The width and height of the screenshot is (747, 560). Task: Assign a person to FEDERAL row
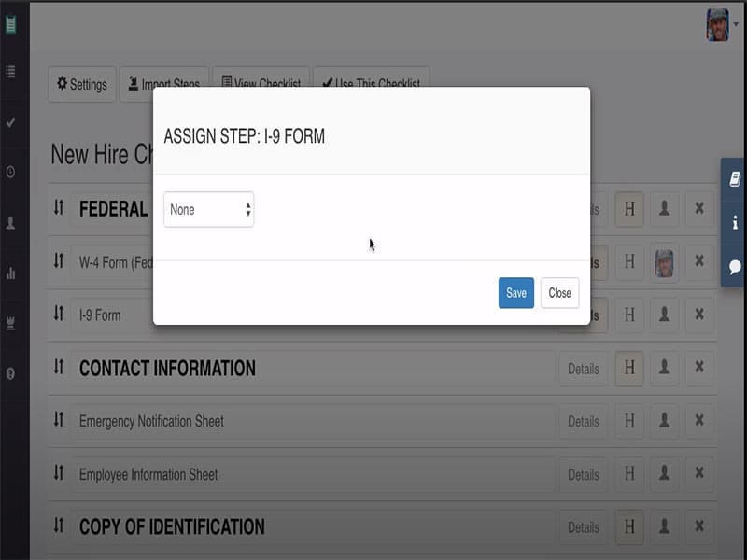click(664, 208)
